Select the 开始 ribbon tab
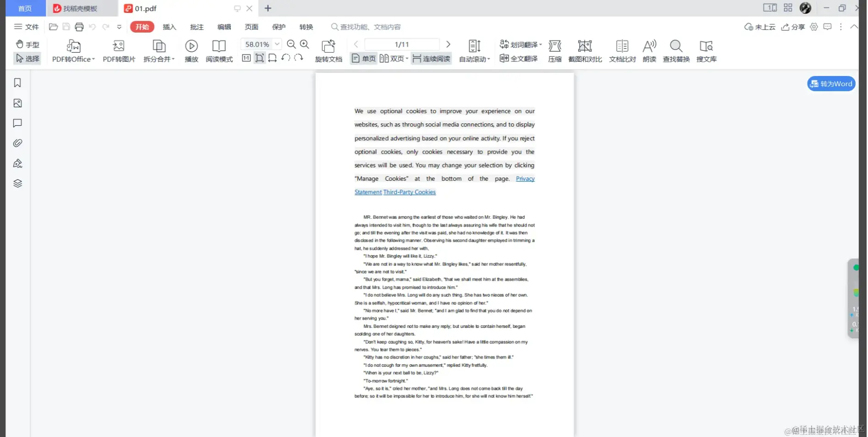This screenshot has width=868, height=437. [x=142, y=27]
